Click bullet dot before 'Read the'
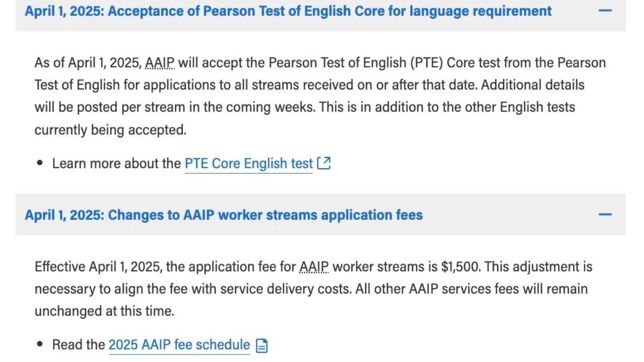 click(41, 345)
